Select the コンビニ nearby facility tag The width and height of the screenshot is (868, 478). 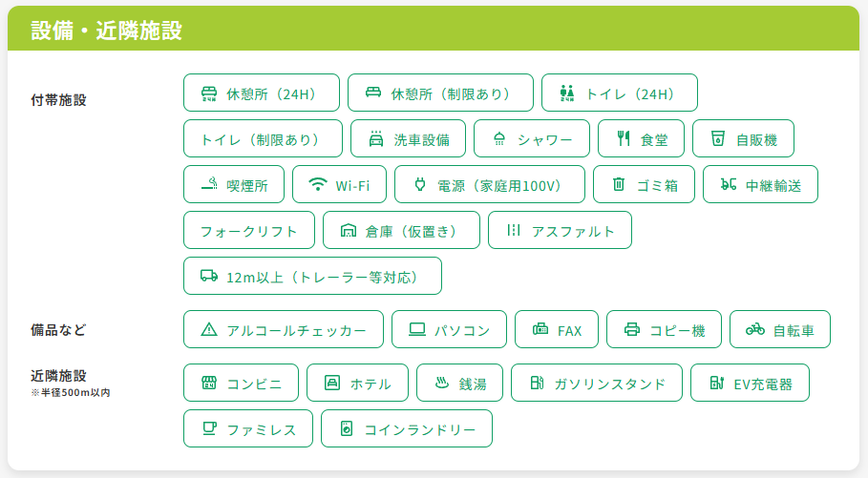pyautogui.click(x=241, y=384)
